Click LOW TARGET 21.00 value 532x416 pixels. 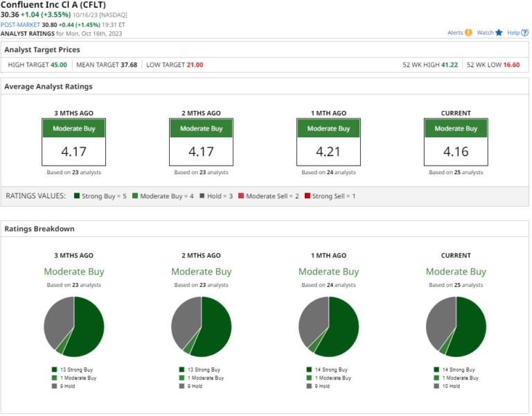195,65
